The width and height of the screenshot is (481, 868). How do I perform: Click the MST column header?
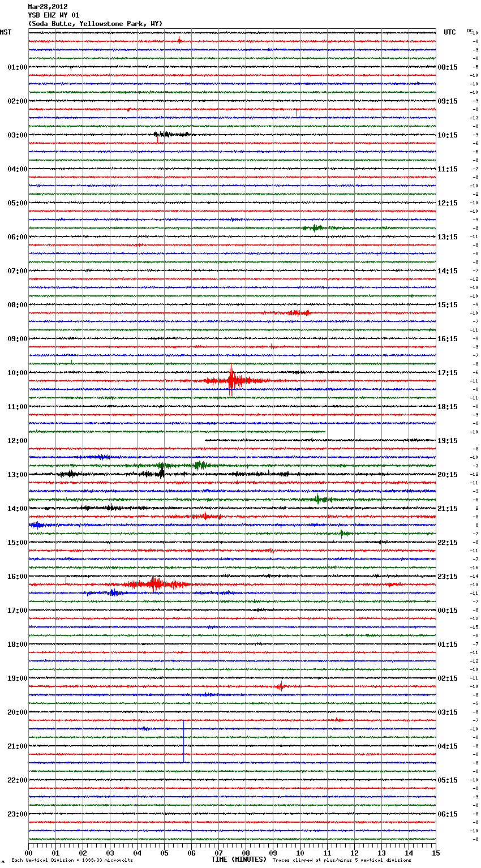[6, 32]
